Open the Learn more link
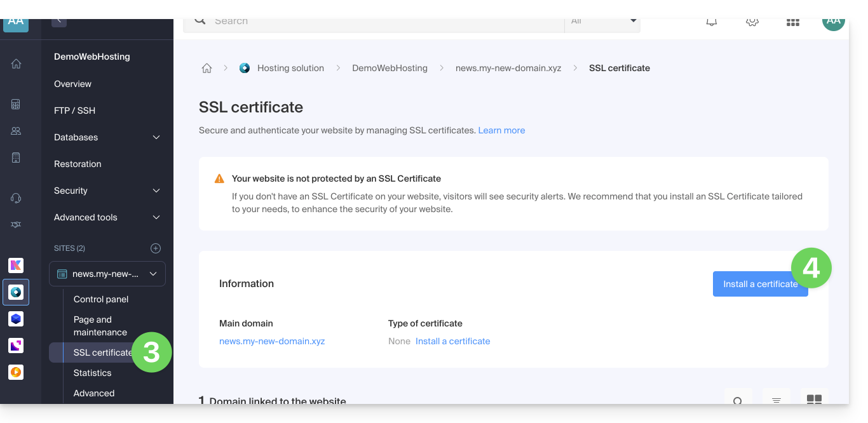 [501, 130]
